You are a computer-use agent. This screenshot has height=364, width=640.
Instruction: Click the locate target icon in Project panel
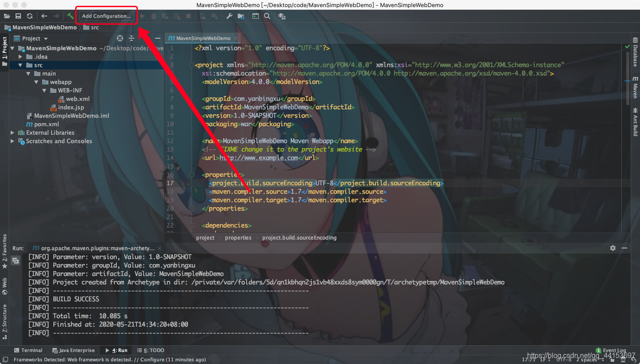click(x=120, y=39)
